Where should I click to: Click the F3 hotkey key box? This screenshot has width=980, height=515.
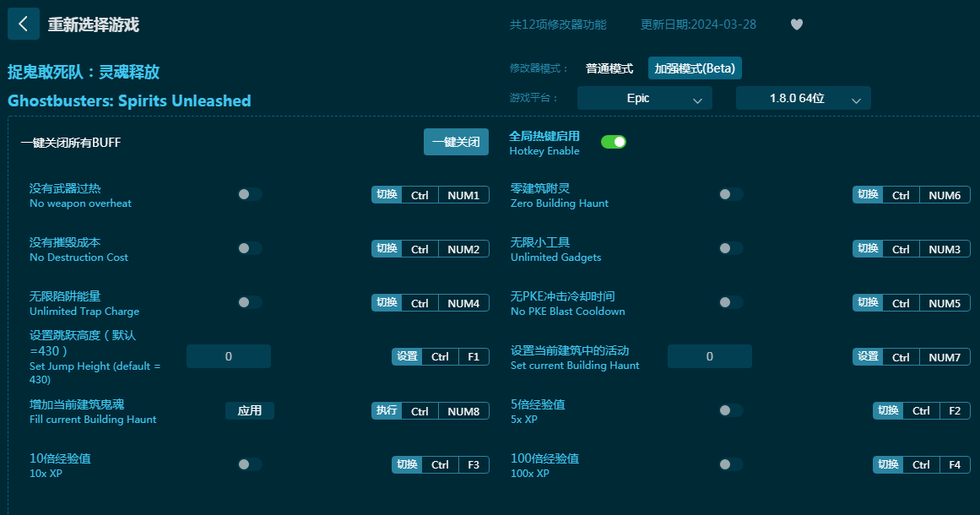474,464
